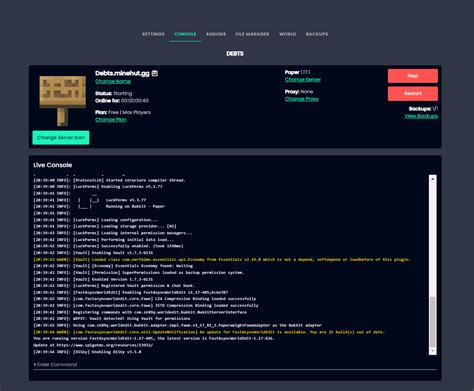Click the console scrollbar thumb
The height and width of the screenshot is (391, 474).
click(433, 322)
